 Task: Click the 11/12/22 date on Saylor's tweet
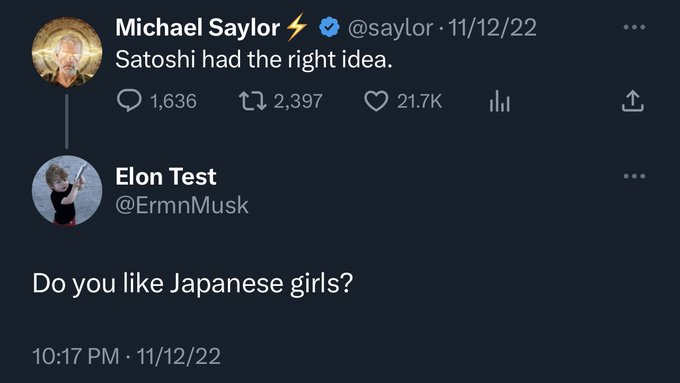[492, 28]
